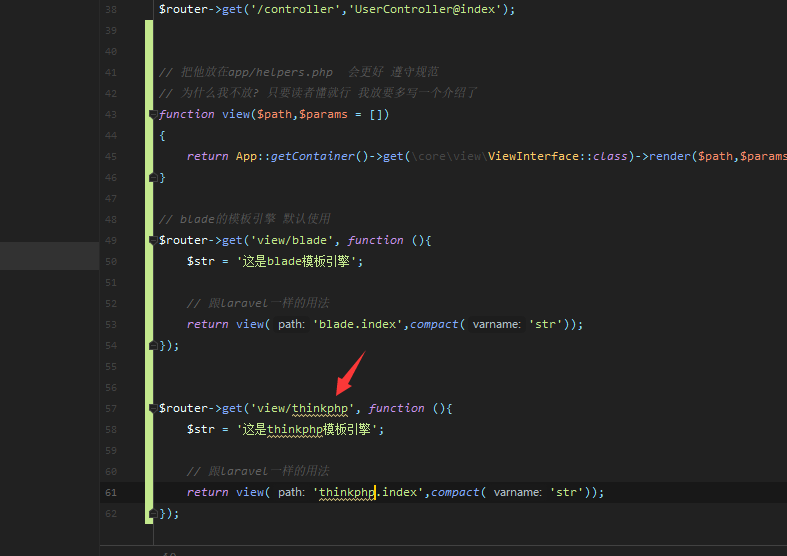Click the render method call on line 45
787x556 pixels.
(670, 157)
